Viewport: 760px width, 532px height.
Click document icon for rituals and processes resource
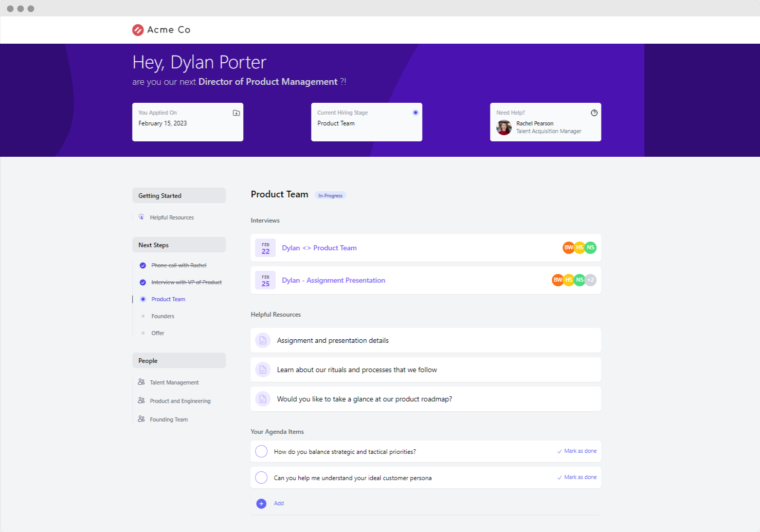[x=263, y=370]
